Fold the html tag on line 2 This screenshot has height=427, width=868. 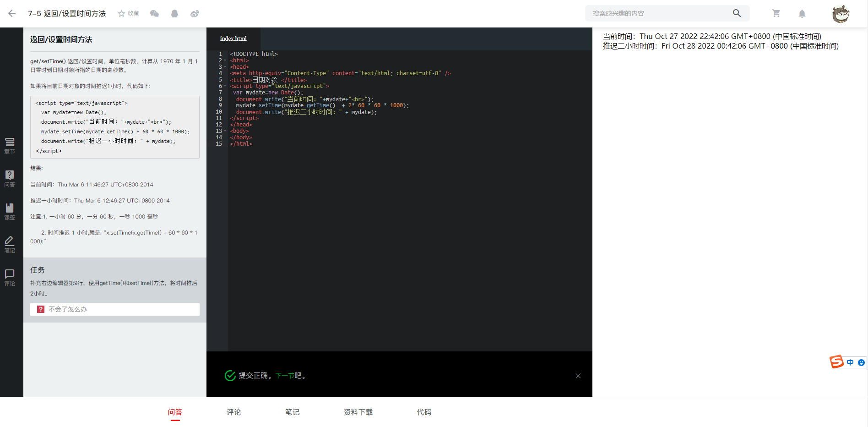pyautogui.click(x=225, y=60)
